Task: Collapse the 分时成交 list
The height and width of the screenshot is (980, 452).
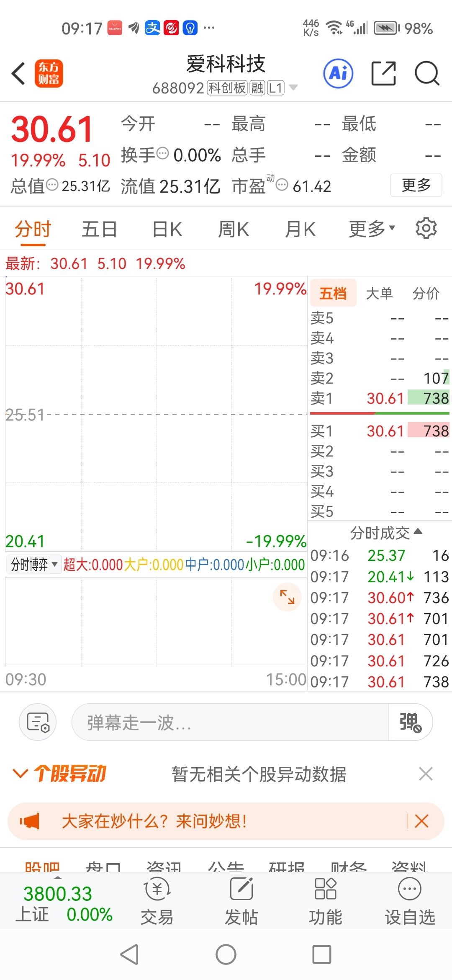Action: click(x=385, y=533)
